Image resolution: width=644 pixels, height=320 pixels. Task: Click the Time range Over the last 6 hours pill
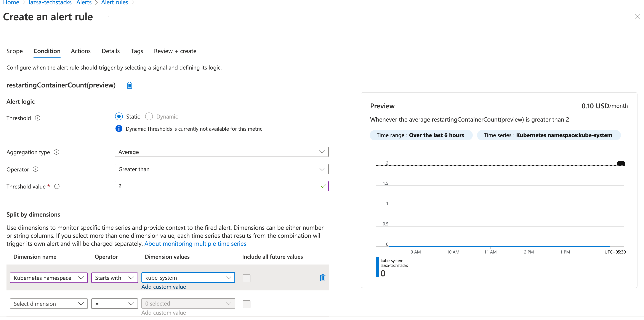tap(421, 135)
